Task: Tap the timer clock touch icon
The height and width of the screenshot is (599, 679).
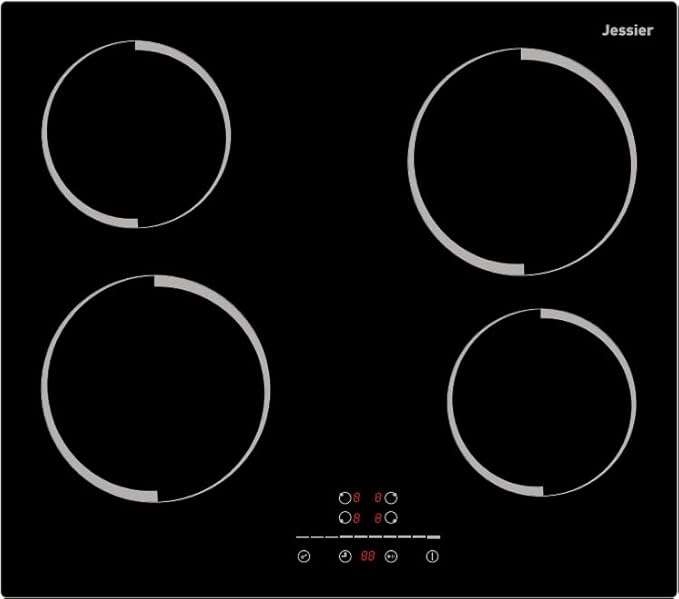Action: tap(345, 556)
